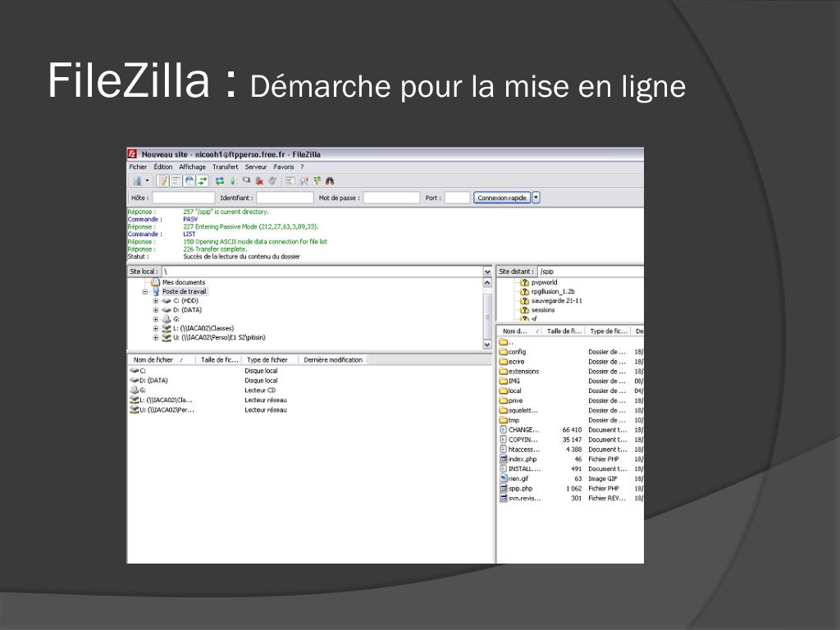The width and height of the screenshot is (840, 630).
Task: Click the rien.gif image icon
Action: [x=504, y=478]
